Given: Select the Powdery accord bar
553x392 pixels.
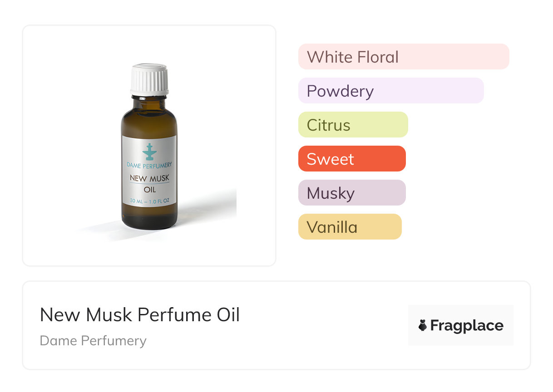Looking at the screenshot, I should [391, 91].
